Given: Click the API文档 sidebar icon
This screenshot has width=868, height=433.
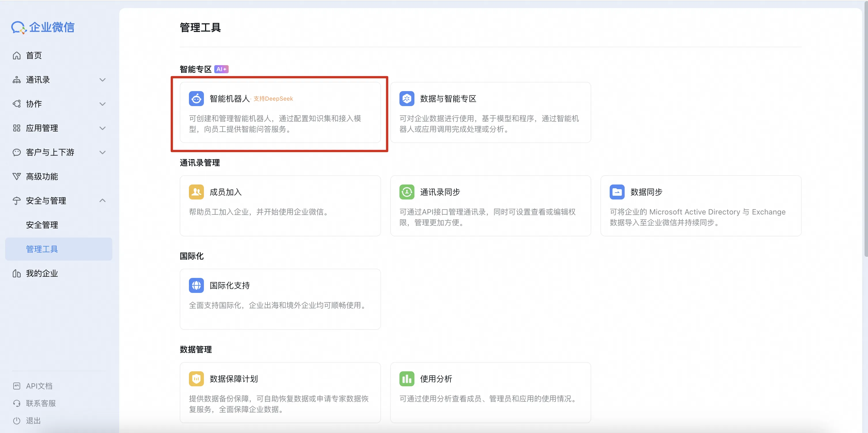Looking at the screenshot, I should (x=16, y=385).
